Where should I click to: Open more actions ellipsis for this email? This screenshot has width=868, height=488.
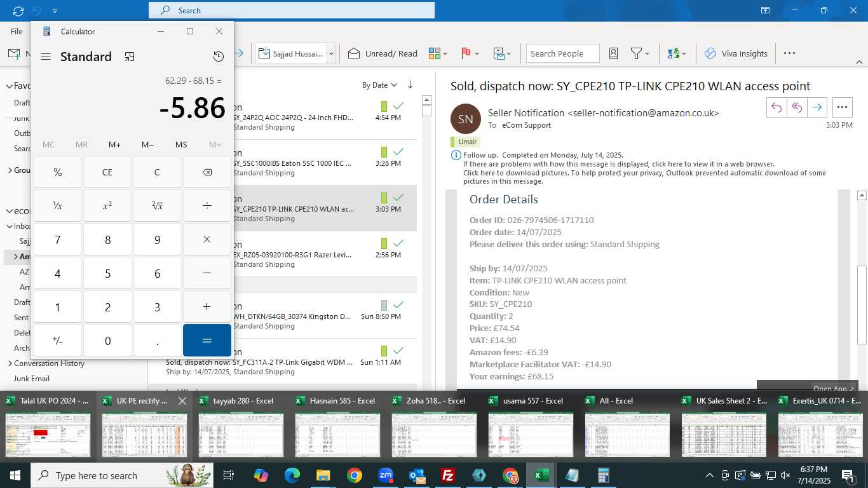pos(843,107)
